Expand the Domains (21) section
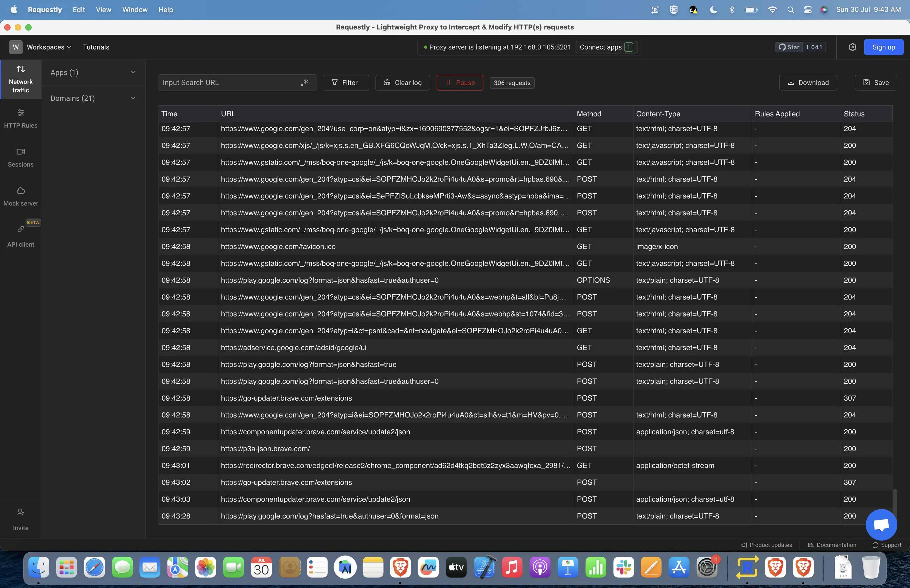Screen dimensions: 910x588 pyautogui.click(x=93, y=98)
